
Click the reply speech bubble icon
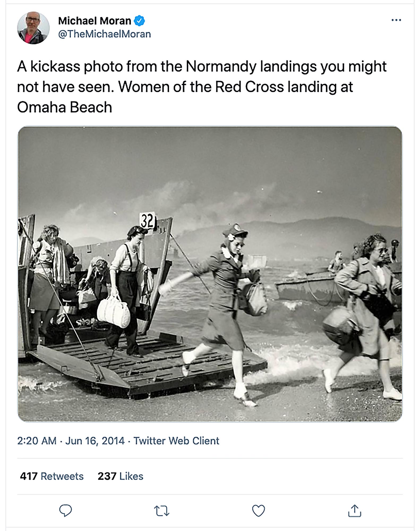pyautogui.click(x=65, y=510)
